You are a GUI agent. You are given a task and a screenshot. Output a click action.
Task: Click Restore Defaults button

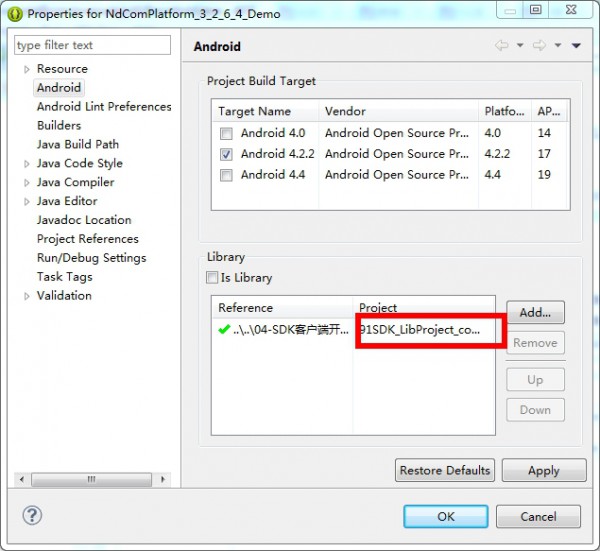click(x=445, y=470)
